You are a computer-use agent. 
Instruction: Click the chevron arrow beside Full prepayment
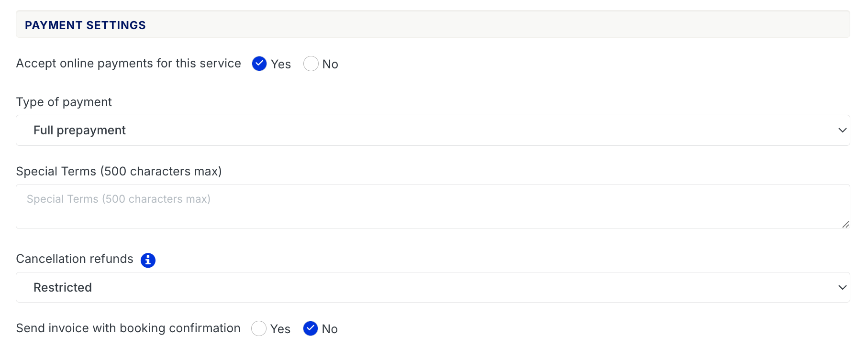(x=842, y=130)
